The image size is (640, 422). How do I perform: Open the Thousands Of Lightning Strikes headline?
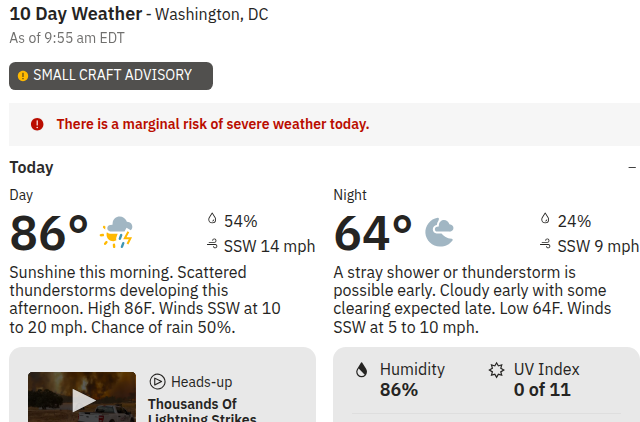tap(202, 410)
